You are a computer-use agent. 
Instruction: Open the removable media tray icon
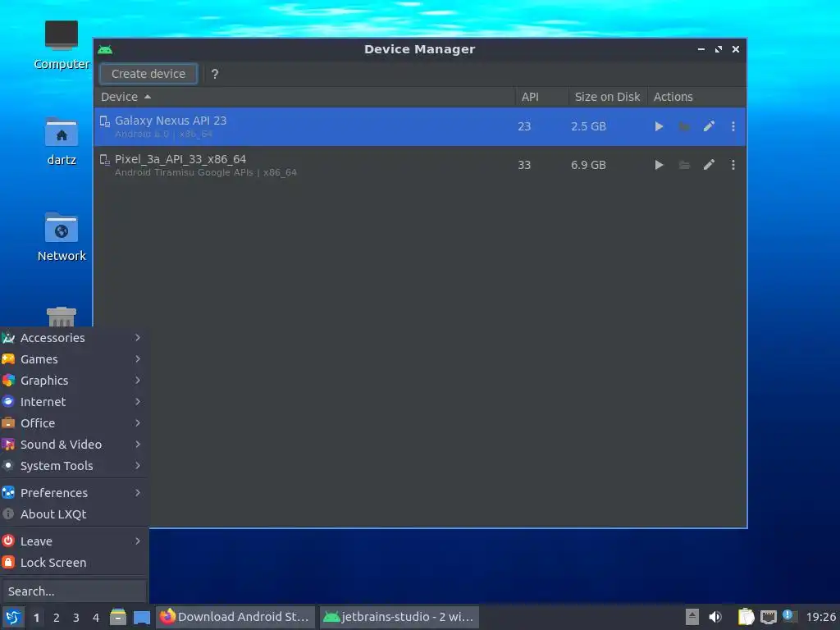coord(692,617)
